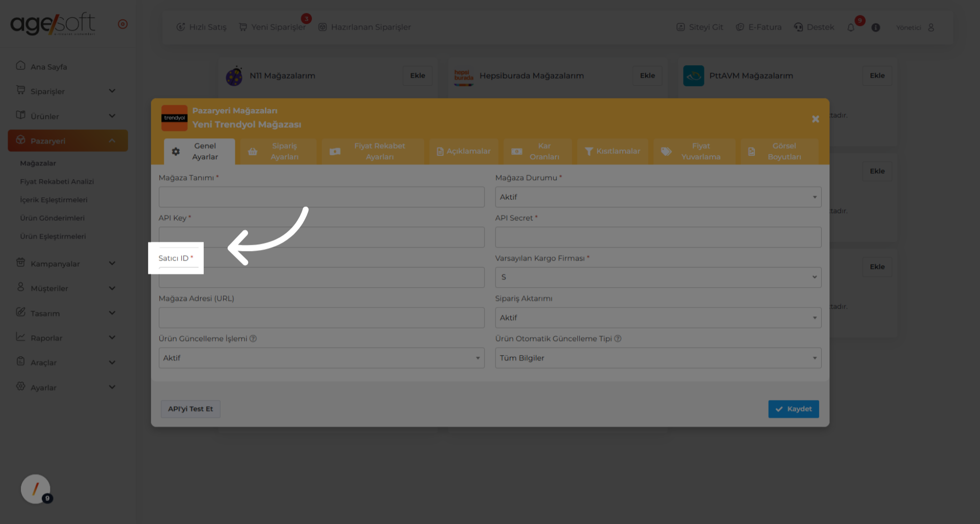
Task: Open Sipariş Aktarımı dropdown
Action: click(658, 318)
